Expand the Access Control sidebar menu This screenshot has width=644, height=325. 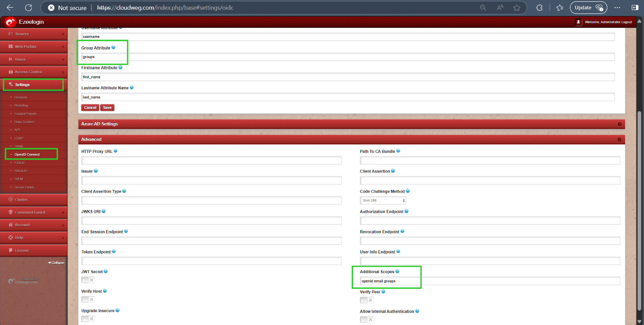click(34, 72)
